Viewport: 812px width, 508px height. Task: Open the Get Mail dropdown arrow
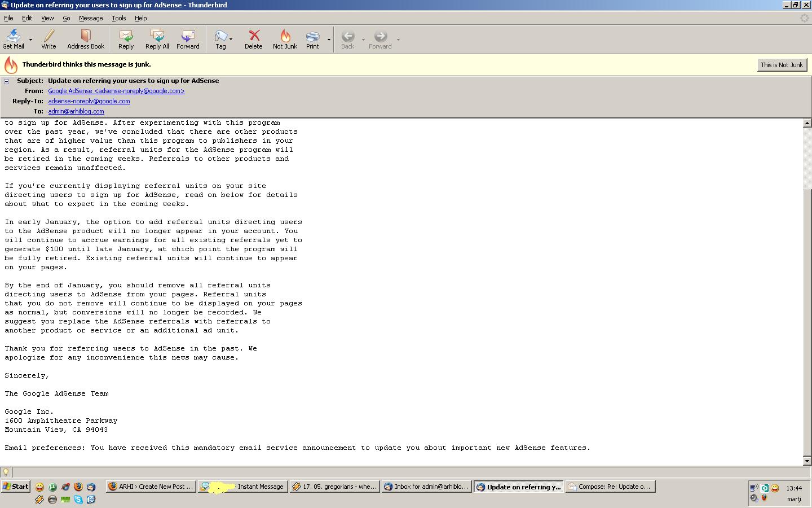[30, 40]
